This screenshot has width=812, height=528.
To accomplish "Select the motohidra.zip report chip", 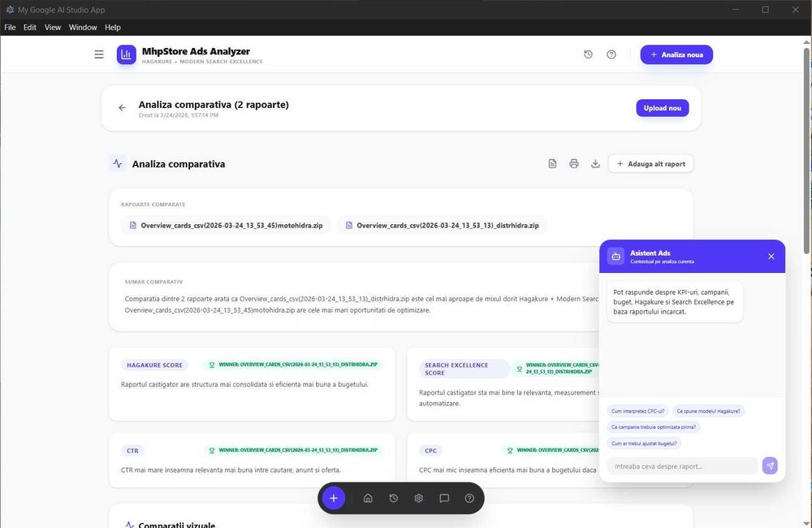I will tap(226, 225).
